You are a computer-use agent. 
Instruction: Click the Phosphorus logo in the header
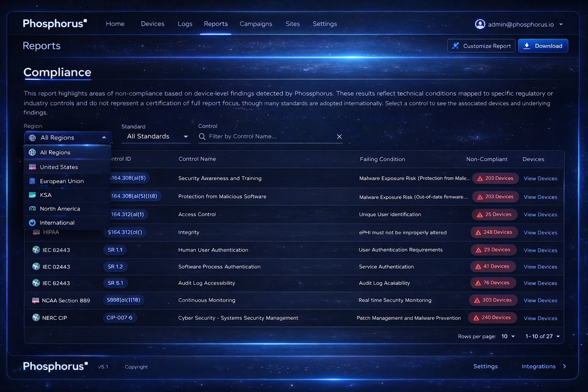click(x=55, y=23)
